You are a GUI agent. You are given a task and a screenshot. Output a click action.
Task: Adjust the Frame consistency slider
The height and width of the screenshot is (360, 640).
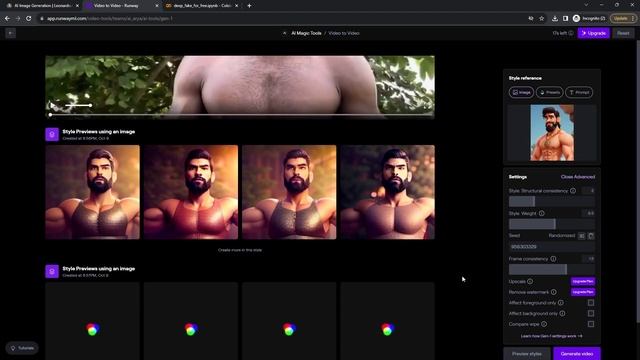tap(551, 269)
